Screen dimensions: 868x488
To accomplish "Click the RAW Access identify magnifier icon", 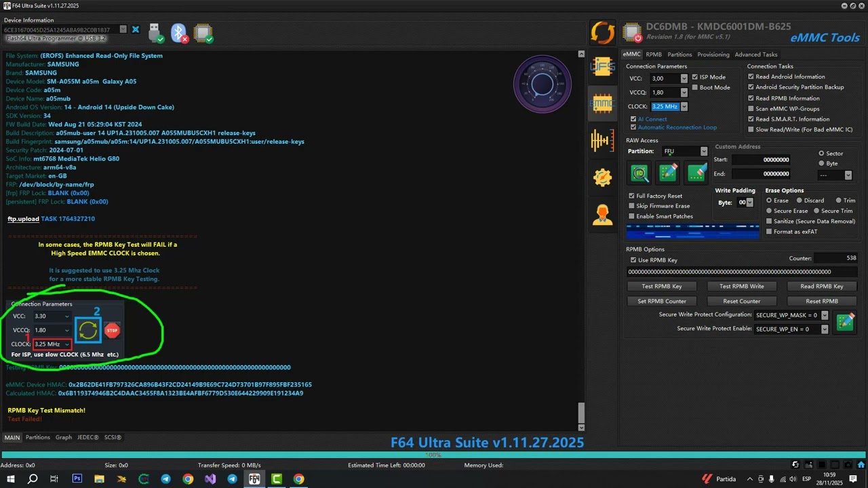I will pyautogui.click(x=639, y=174).
